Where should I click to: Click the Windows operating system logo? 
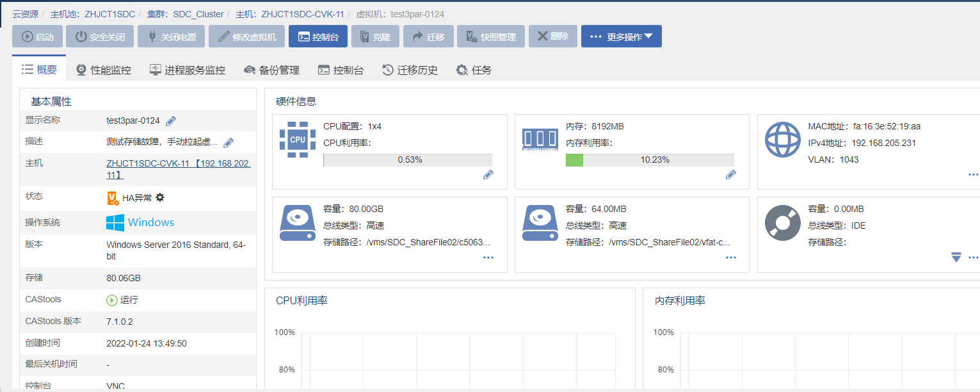140,222
